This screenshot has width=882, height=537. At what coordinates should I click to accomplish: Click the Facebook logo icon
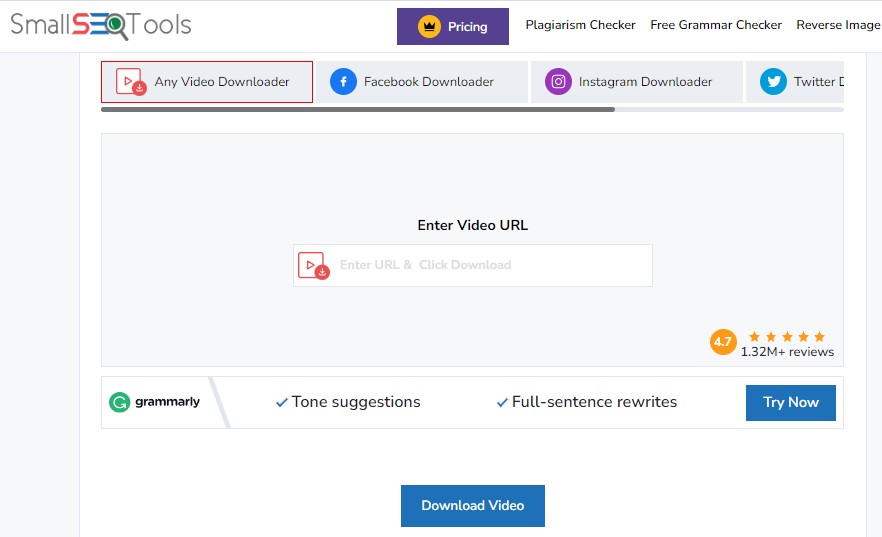[343, 82]
